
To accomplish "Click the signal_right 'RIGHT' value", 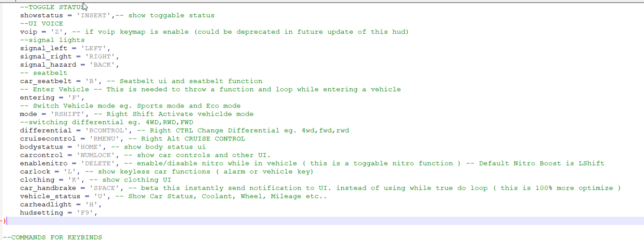I will click(100, 56).
